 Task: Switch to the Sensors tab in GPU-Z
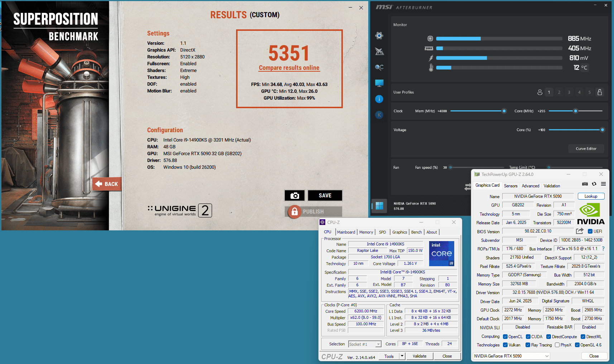(x=510, y=186)
